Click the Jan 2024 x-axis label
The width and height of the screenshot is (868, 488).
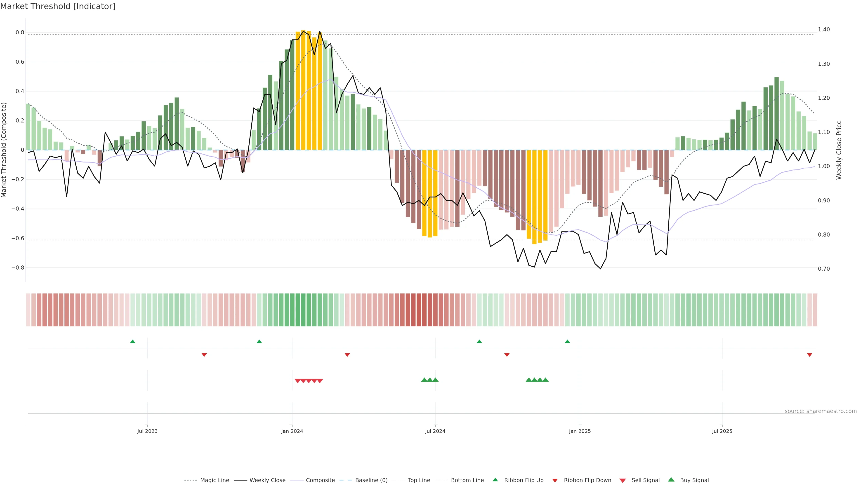point(292,431)
